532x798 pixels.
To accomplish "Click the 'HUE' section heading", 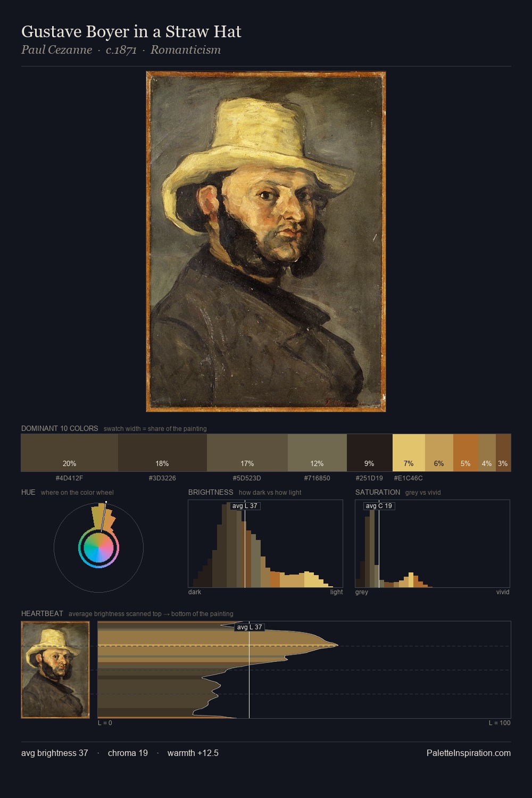I will [28, 492].
